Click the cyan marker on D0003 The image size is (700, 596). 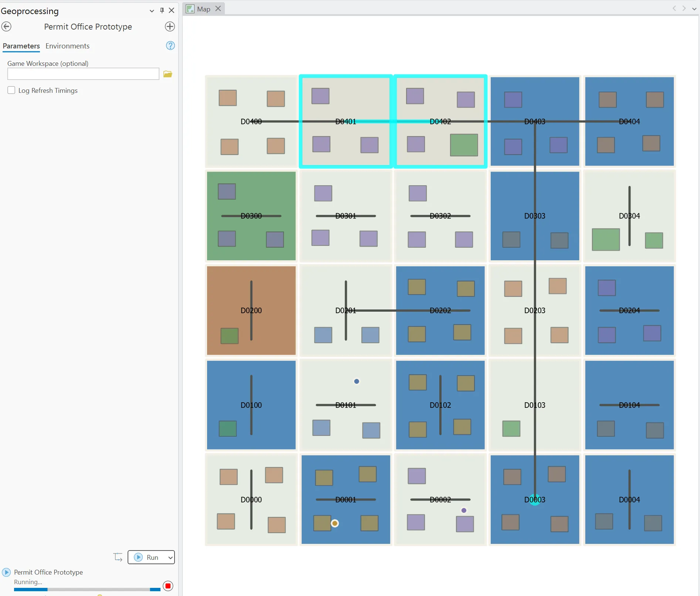tap(535, 500)
